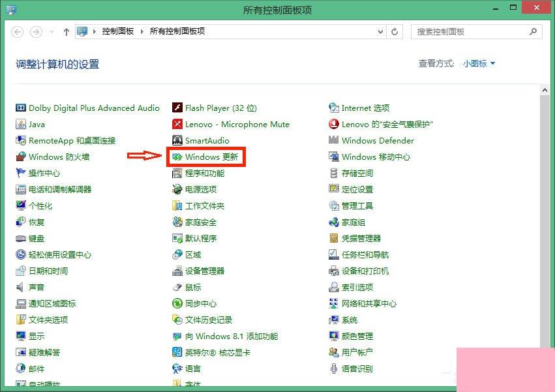Open the 恢复 link
The width and height of the screenshot is (555, 392).
tap(37, 222)
